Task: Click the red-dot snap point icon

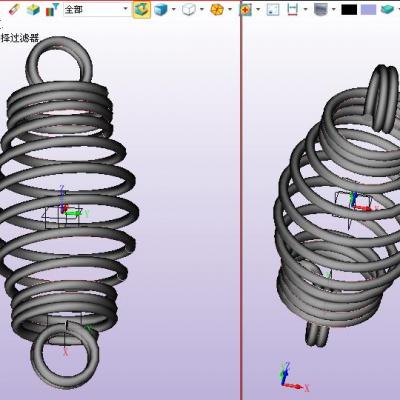Action: (246, 10)
